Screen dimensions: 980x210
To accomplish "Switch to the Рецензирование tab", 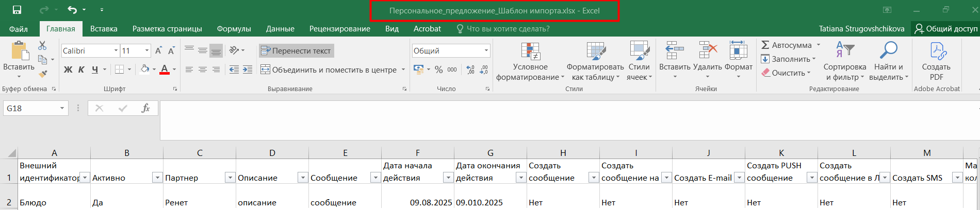I will coord(340,29).
